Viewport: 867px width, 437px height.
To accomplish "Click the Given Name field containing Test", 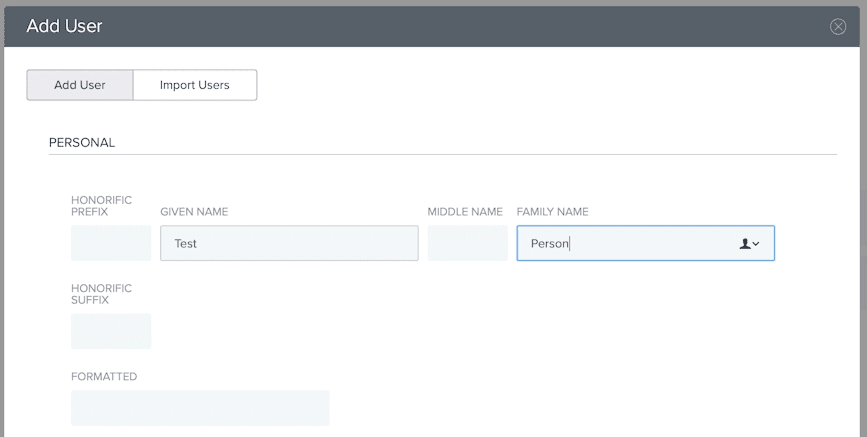I will [x=289, y=243].
